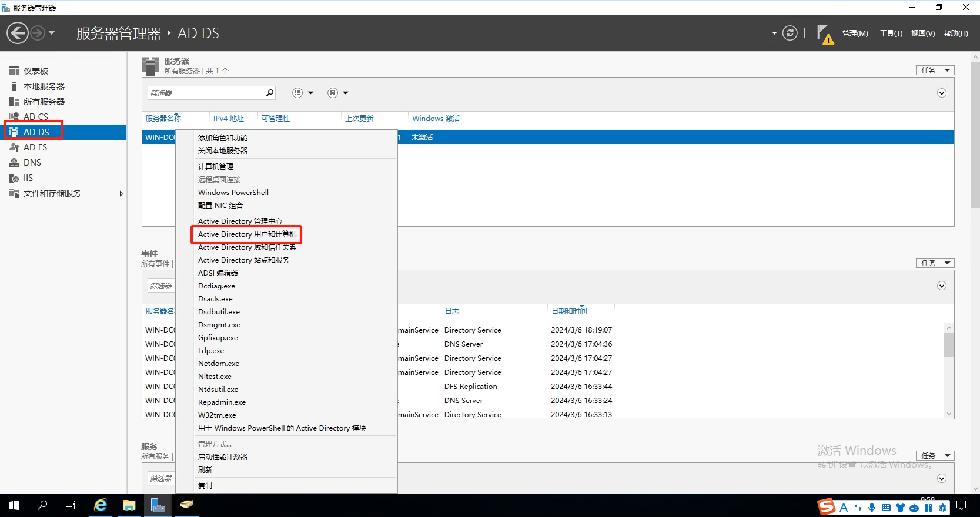The height and width of the screenshot is (517, 980).
Task: Open Active Directory Users and Computers
Action: click(x=247, y=234)
